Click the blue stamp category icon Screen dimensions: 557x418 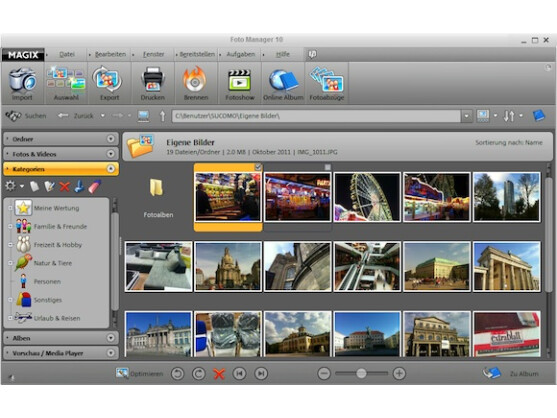79,186
